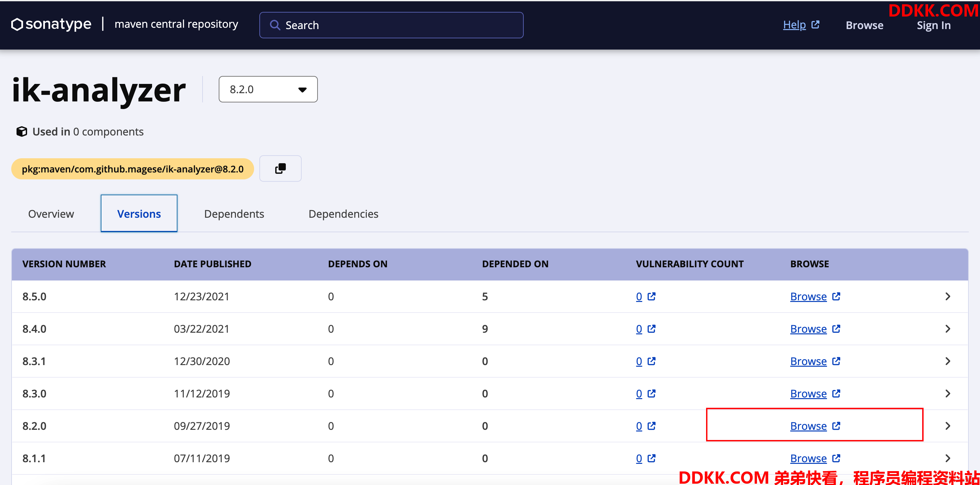Viewport: 980px width, 485px height.
Task: Expand the 8.2.0 row chevron
Action: (948, 426)
